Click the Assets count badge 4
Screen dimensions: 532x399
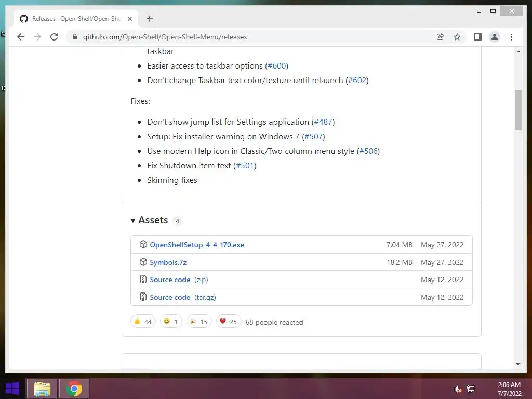177,221
